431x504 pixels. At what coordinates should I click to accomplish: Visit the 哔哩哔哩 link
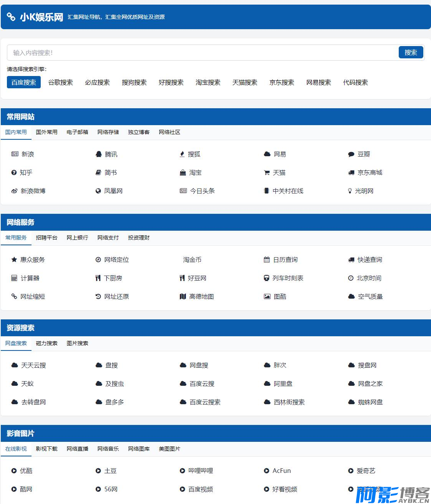[x=201, y=471]
